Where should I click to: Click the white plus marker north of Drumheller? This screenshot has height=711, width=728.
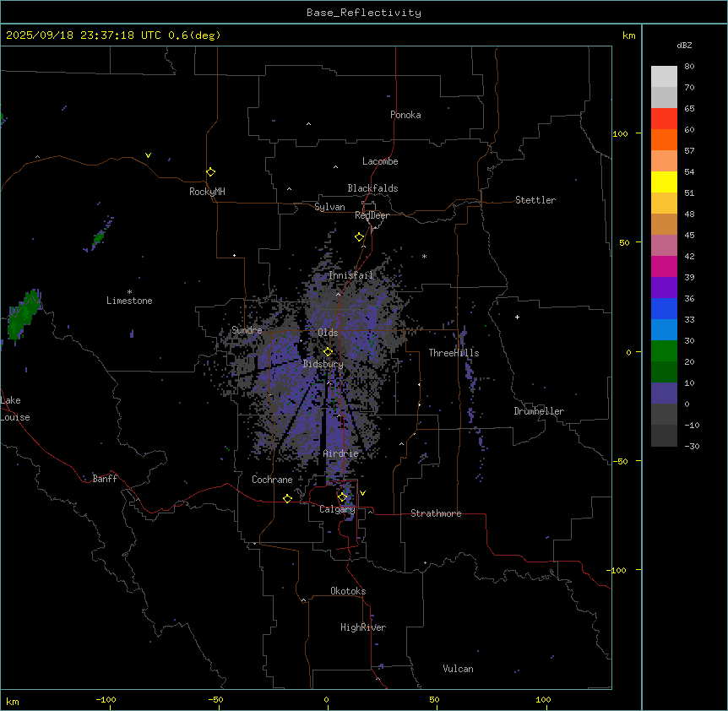point(518,317)
